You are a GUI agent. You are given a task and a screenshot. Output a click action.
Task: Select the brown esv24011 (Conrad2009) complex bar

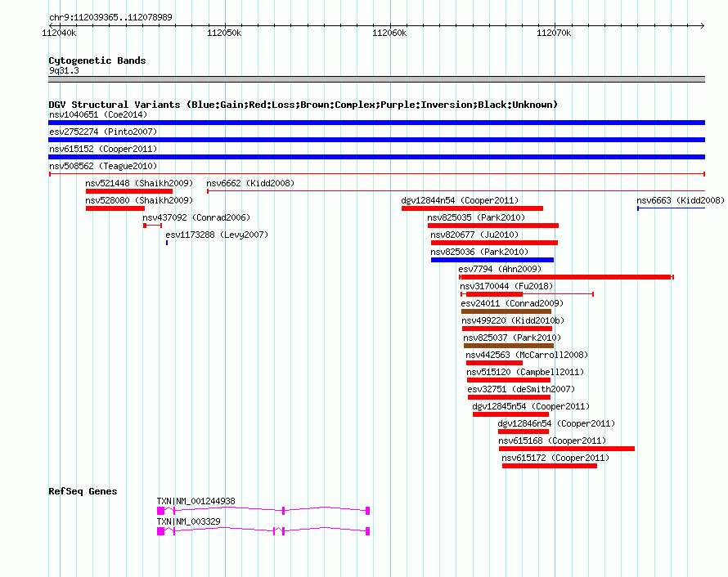(x=506, y=311)
